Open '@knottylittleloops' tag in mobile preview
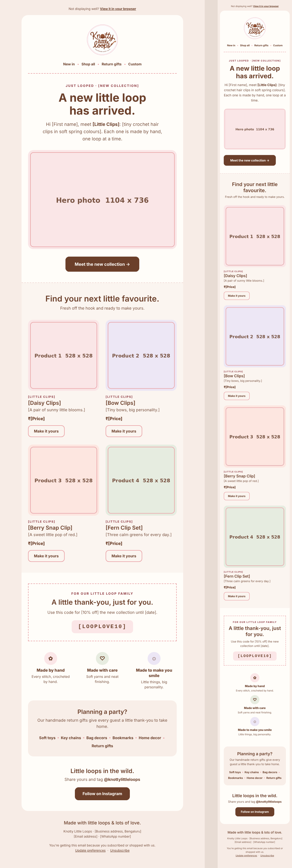The width and height of the screenshot is (292, 868). [x=269, y=802]
